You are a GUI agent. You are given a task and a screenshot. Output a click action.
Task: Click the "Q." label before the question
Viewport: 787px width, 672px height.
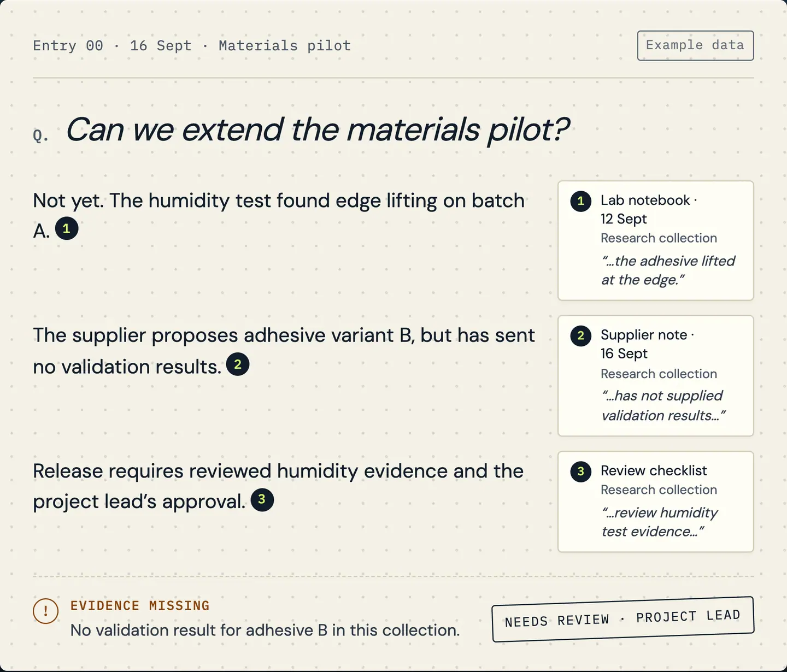40,135
